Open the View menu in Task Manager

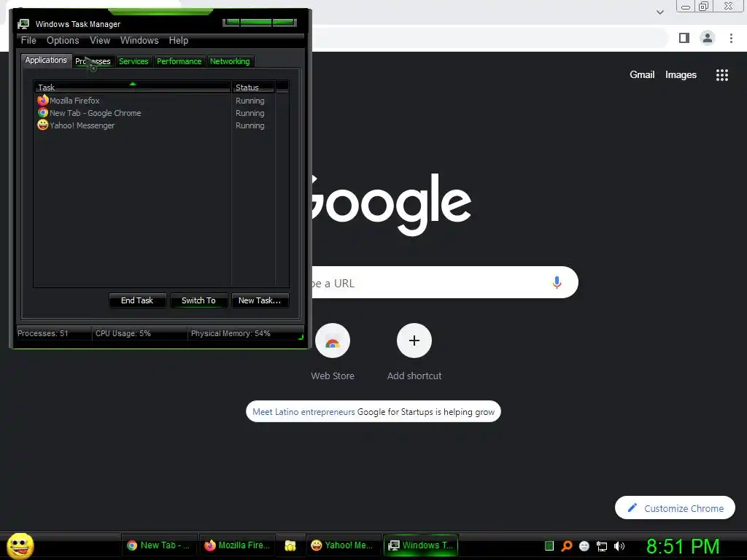pos(100,41)
